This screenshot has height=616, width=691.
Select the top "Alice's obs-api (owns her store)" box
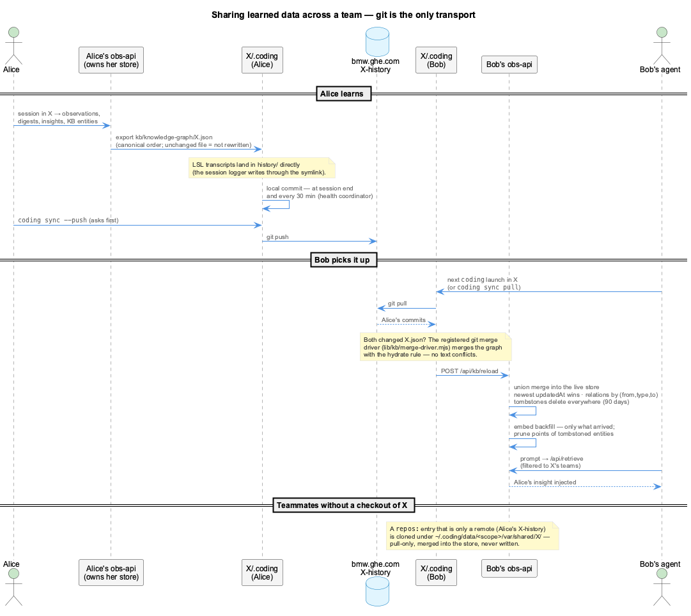coord(111,60)
